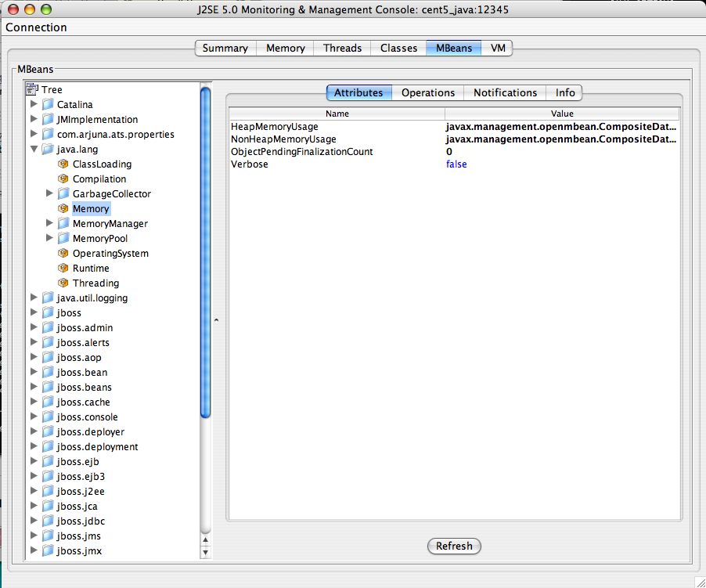The image size is (706, 588).
Task: Switch to the Threads tab
Action: 342,49
